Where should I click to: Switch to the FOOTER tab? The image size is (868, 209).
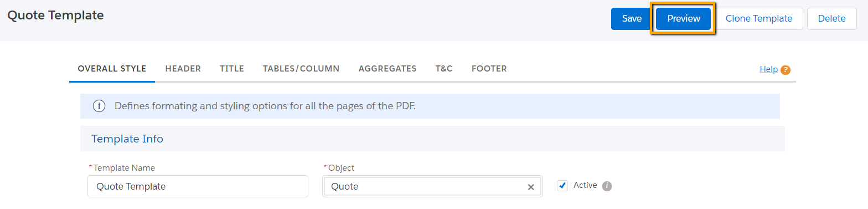point(489,69)
